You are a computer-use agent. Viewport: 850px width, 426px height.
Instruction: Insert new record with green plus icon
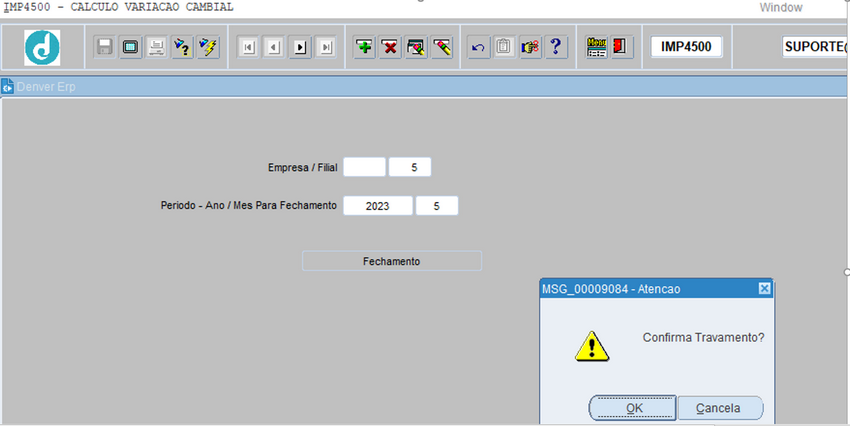click(365, 47)
